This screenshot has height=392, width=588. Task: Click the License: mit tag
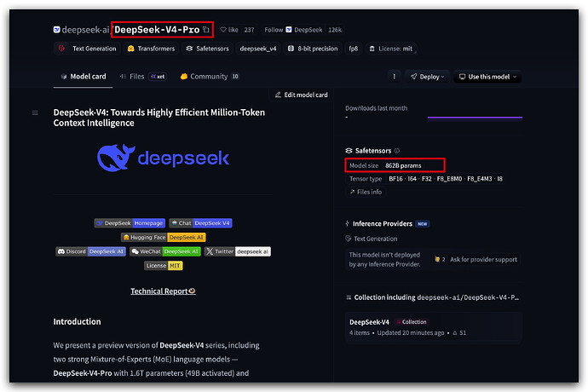click(x=391, y=49)
